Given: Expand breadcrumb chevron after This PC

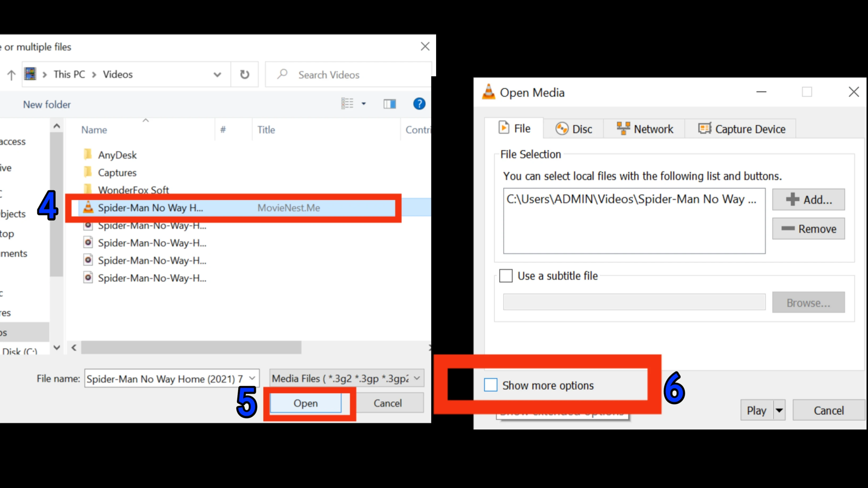Looking at the screenshot, I should click(94, 74).
